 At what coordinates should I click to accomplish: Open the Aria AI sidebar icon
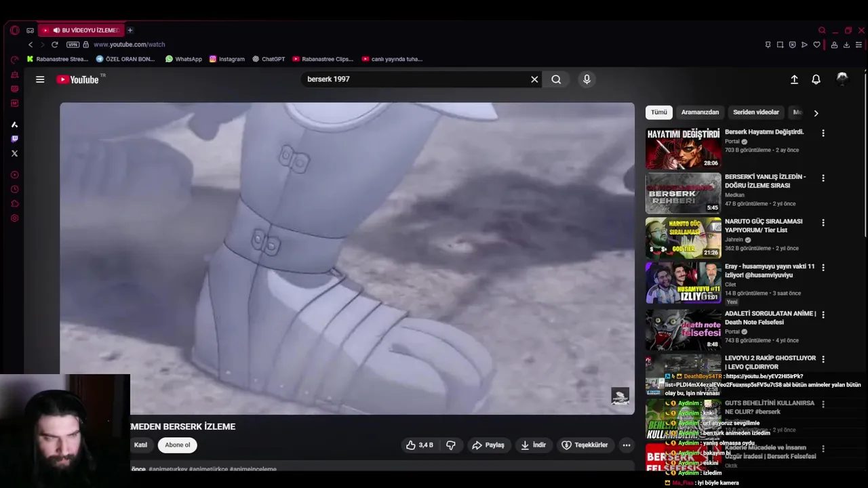click(14, 125)
